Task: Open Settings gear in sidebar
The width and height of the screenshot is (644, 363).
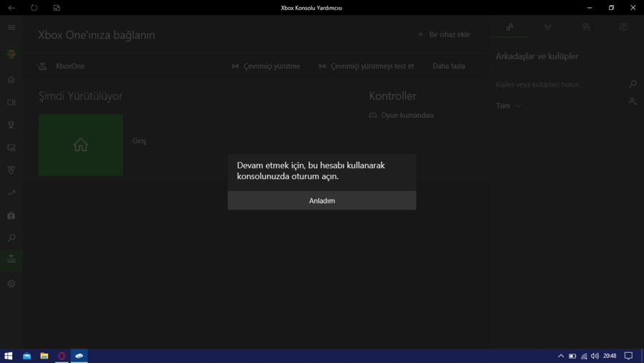Action: [x=11, y=284]
